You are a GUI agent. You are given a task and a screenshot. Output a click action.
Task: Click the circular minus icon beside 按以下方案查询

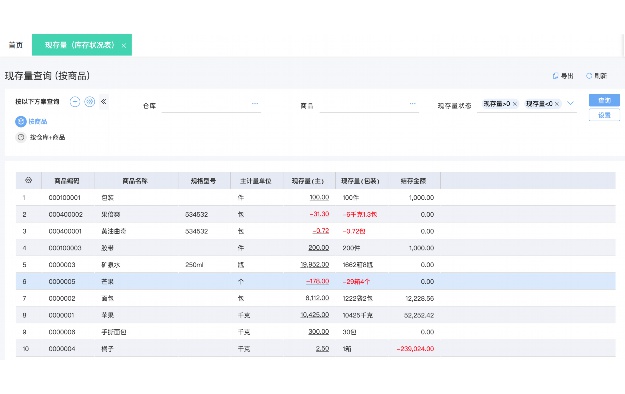[75, 102]
